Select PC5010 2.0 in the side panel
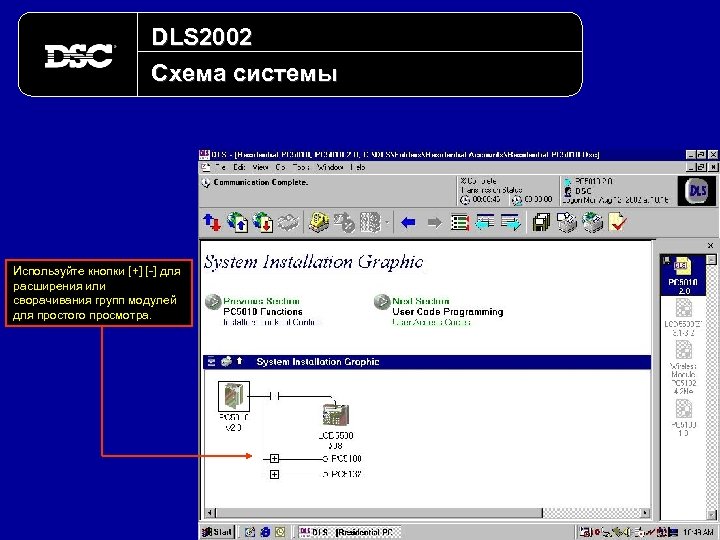720x540 pixels. point(683,275)
